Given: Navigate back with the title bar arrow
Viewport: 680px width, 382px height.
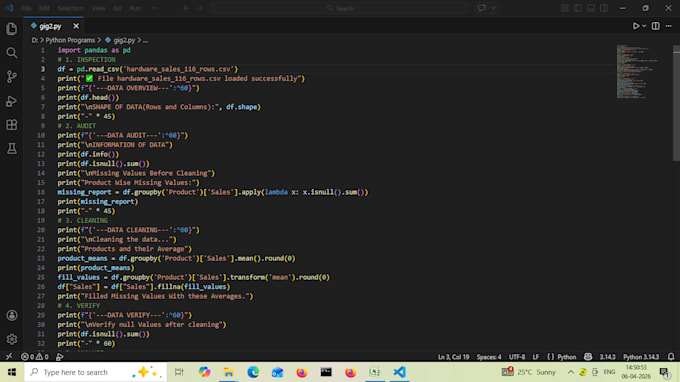Looking at the screenshot, I should click(x=186, y=8).
